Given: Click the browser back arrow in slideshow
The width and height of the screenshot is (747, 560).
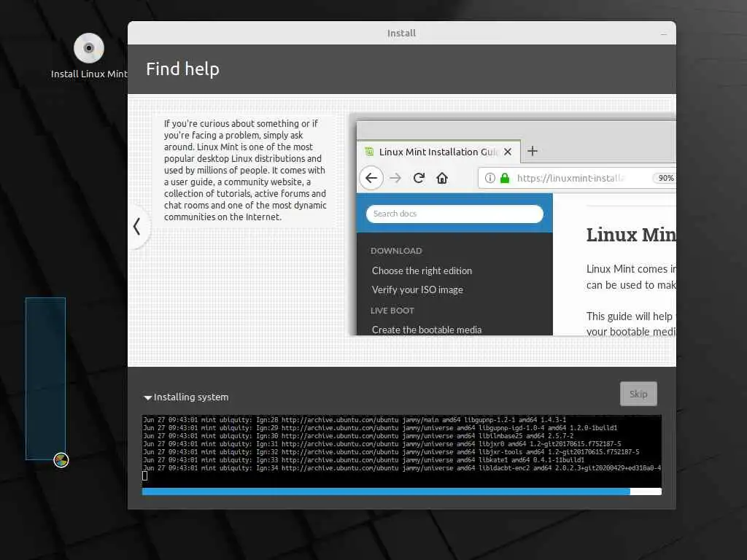Looking at the screenshot, I should (371, 178).
